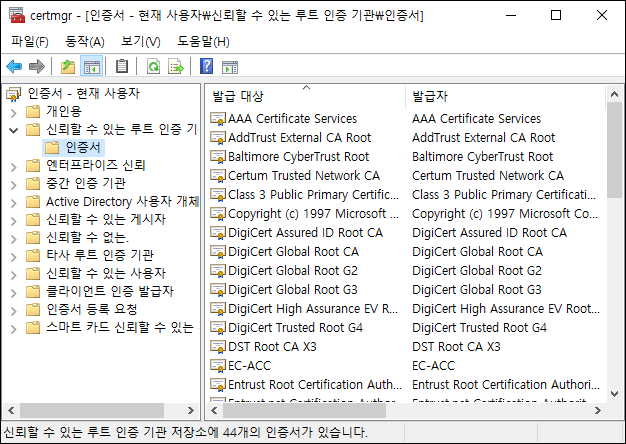
Task: Click the certificate icon next to Certum Trusted Network CA
Action: pyautogui.click(x=218, y=176)
